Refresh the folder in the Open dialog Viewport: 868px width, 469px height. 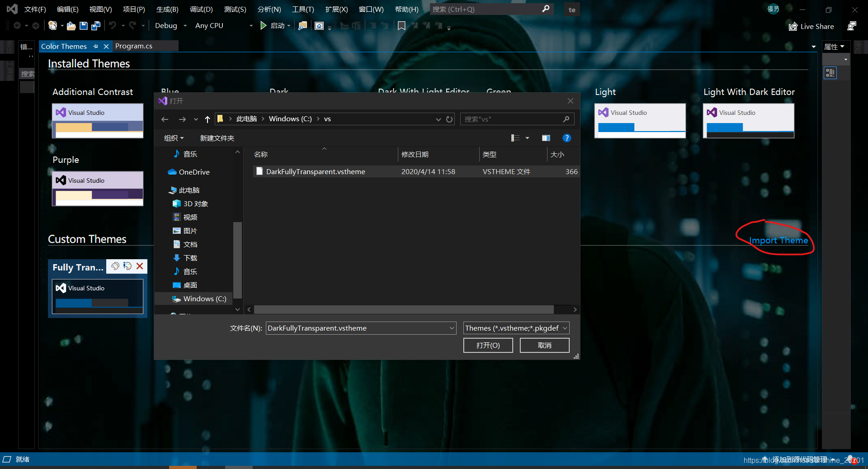(x=449, y=119)
